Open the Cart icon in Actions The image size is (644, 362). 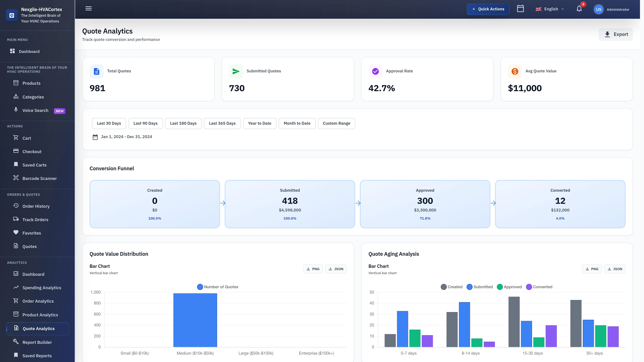pyautogui.click(x=26, y=138)
